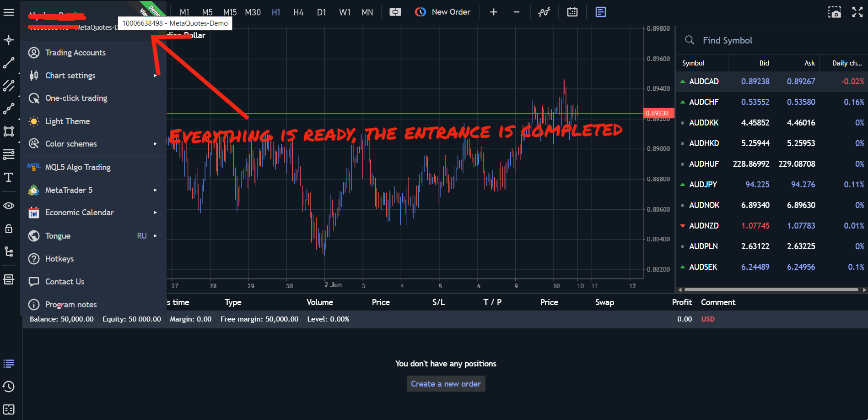Toggle One-click trading option

76,98
